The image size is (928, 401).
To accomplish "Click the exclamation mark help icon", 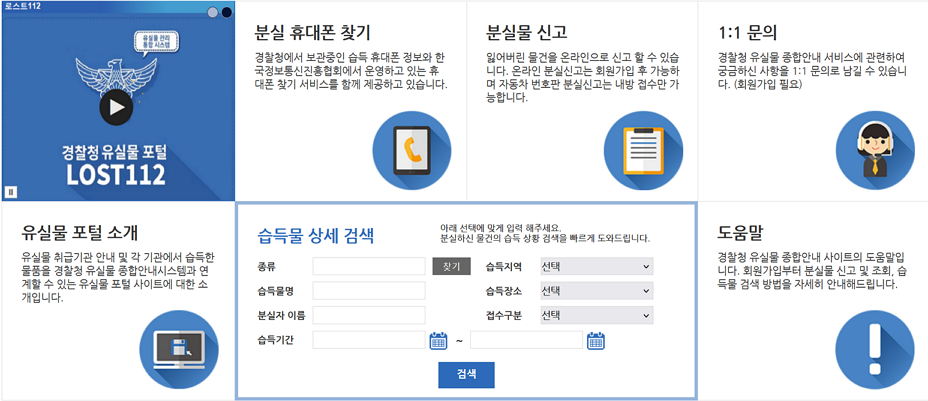I will (x=875, y=349).
